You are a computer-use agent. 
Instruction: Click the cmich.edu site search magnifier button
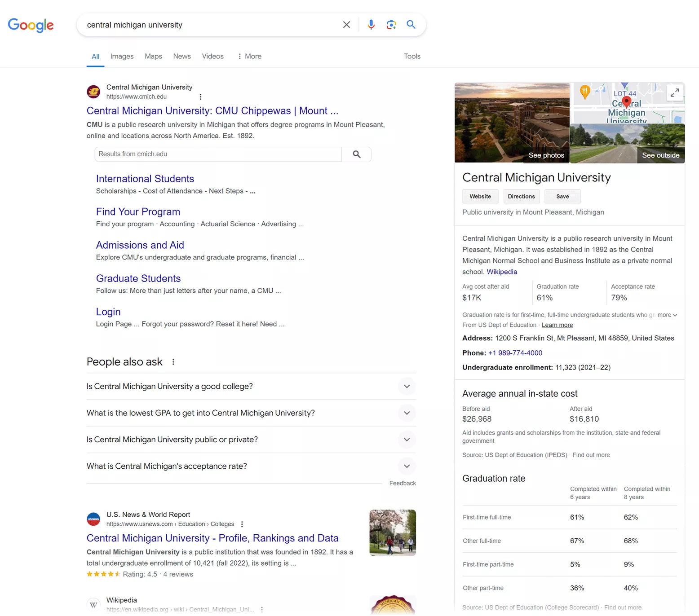pos(357,154)
